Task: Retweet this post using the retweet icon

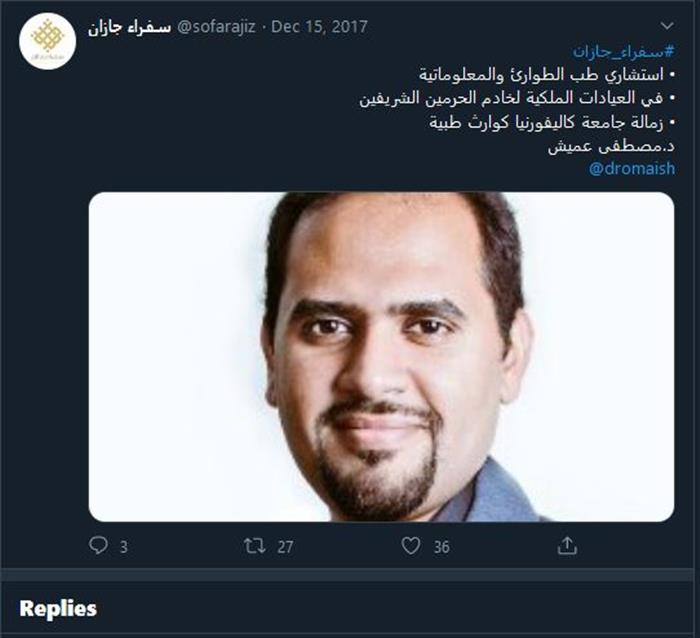Action: tap(255, 546)
